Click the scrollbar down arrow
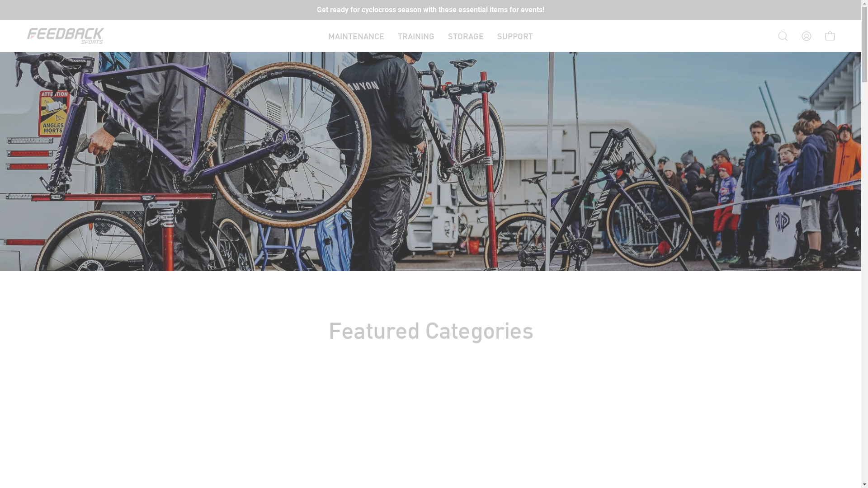 (864, 484)
